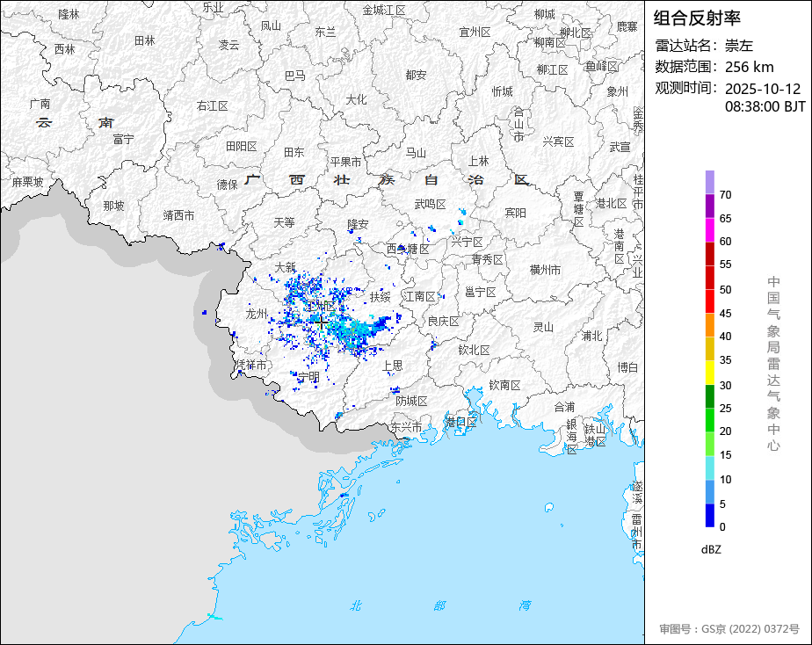This screenshot has width=812, height=645.
Task: Pick the orange 40–45 dBZ legend swatch
Action: 709,325
